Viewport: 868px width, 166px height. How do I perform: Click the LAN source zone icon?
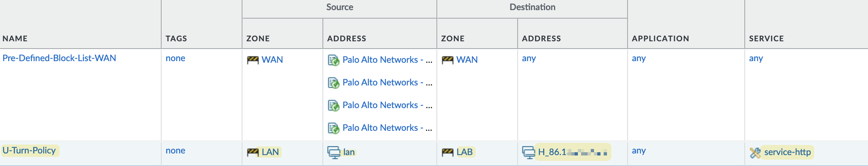(253, 152)
